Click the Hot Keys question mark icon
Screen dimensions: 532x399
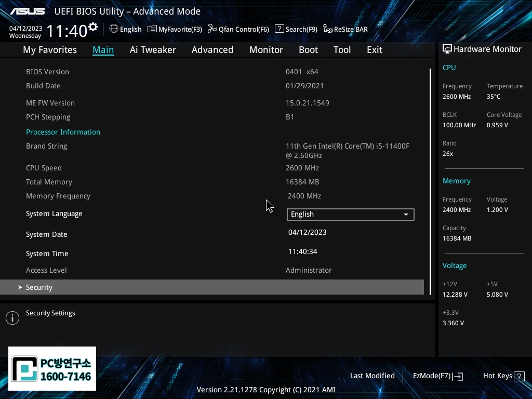(x=519, y=376)
